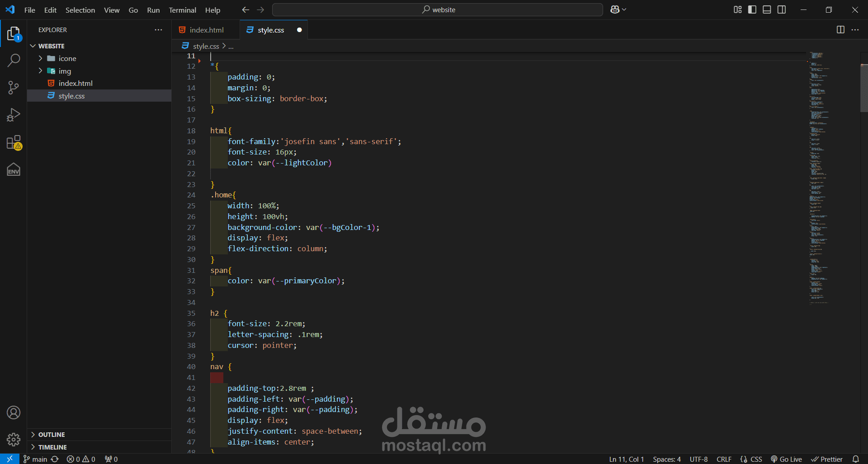
Task: Open the Run menu
Action: click(x=153, y=10)
